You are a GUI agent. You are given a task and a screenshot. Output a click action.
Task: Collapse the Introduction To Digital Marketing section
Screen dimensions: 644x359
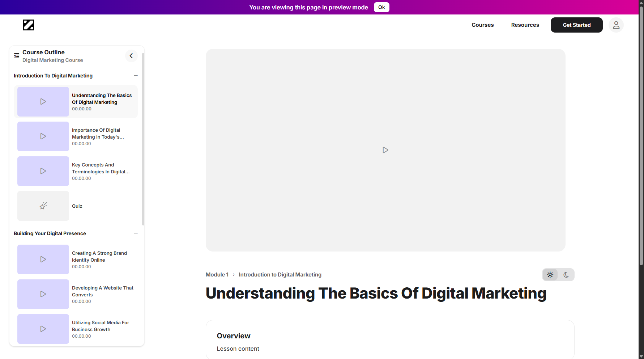coord(136,75)
